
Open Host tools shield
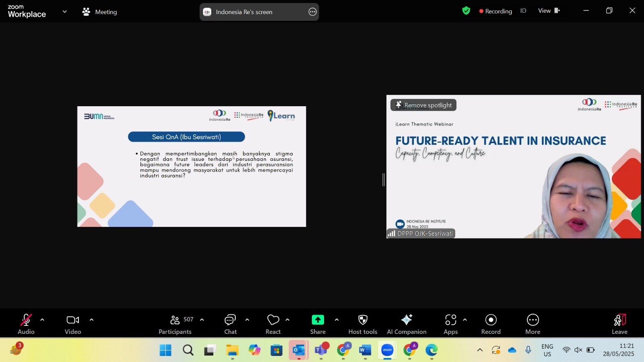pyautogui.click(x=363, y=324)
